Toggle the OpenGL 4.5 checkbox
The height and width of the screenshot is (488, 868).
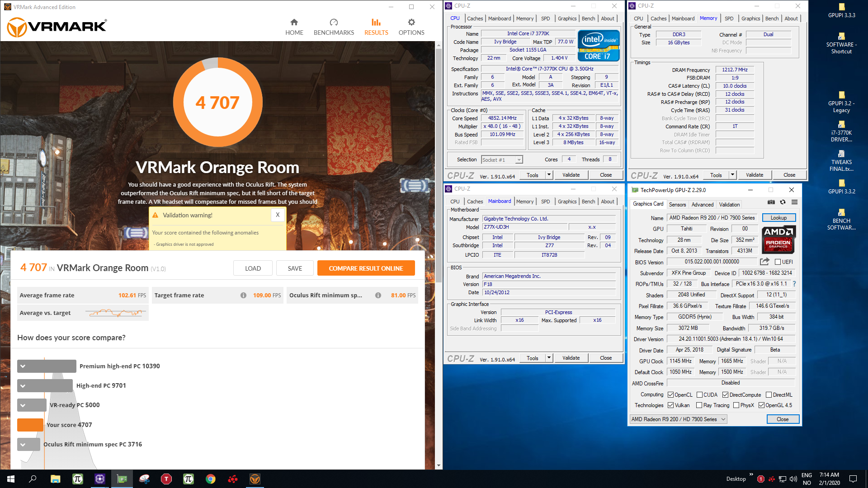762,405
